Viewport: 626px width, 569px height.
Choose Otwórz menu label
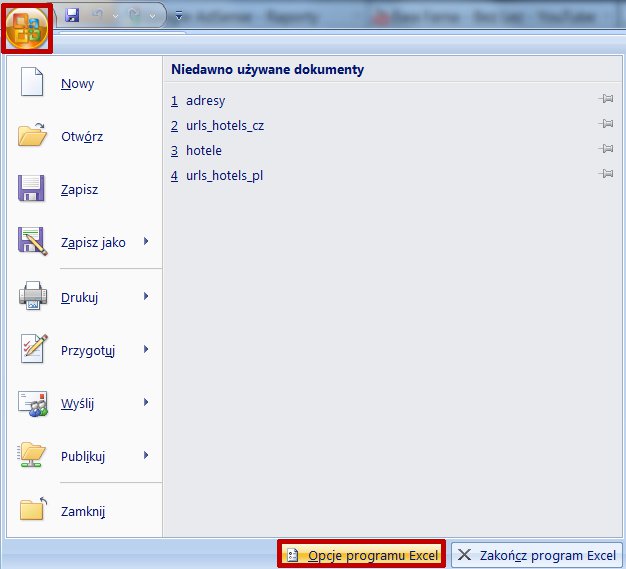coord(82,137)
